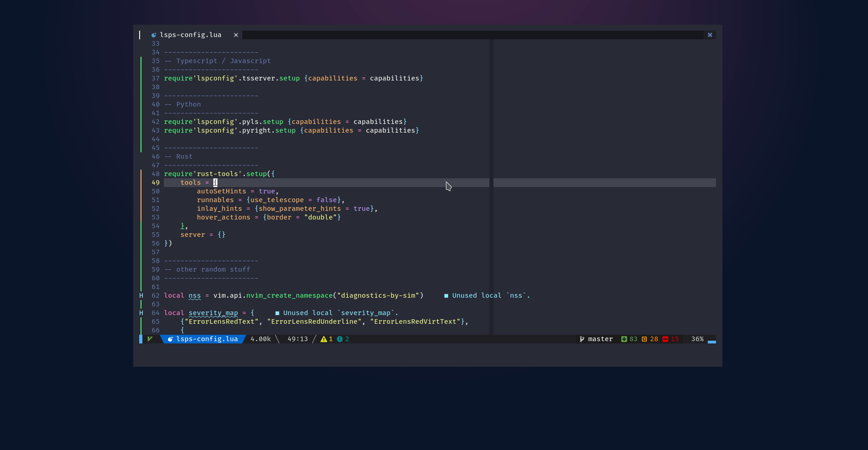Click the Vim mode indicator on the statusline left

[149, 339]
